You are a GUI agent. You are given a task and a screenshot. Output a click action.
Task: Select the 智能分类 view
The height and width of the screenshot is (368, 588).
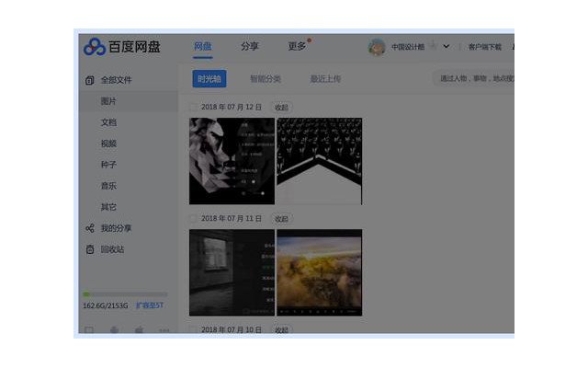(x=266, y=79)
